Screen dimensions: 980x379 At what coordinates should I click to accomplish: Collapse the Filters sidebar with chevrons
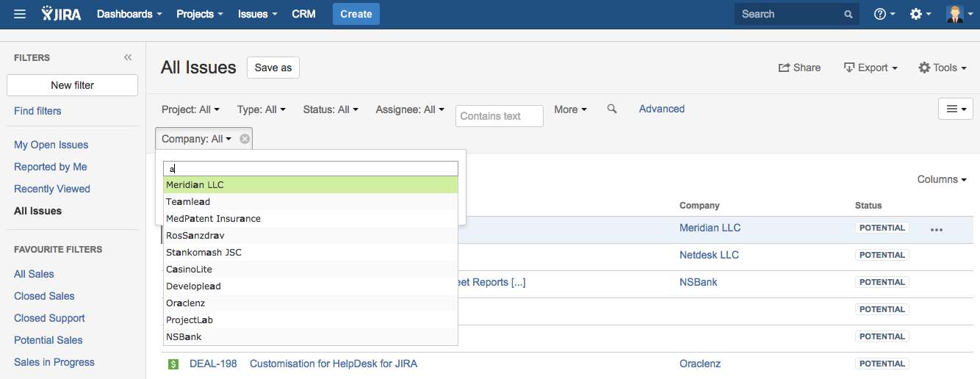[128, 57]
